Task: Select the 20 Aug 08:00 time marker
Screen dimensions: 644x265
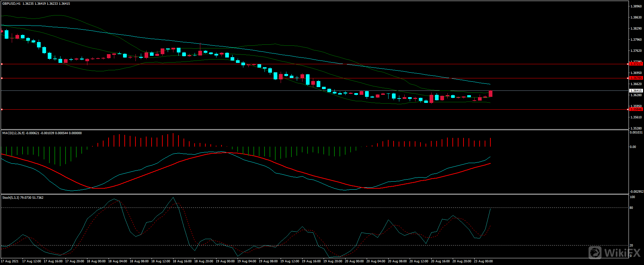Action: click(397, 261)
